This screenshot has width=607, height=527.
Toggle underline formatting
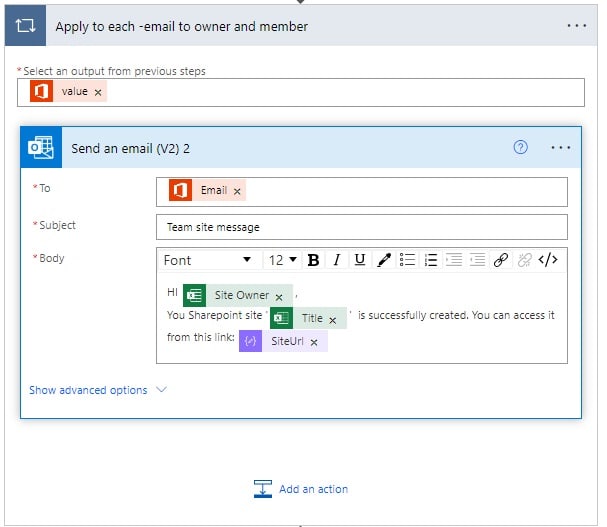click(x=360, y=260)
